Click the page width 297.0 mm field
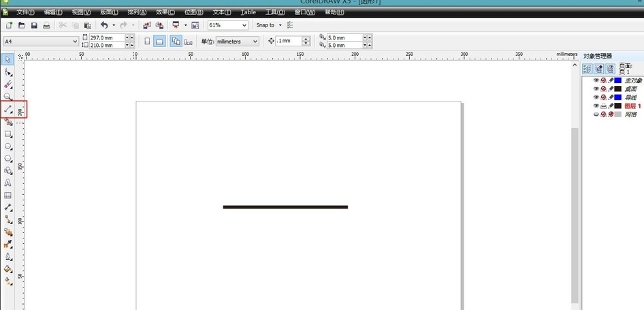 [106, 37]
